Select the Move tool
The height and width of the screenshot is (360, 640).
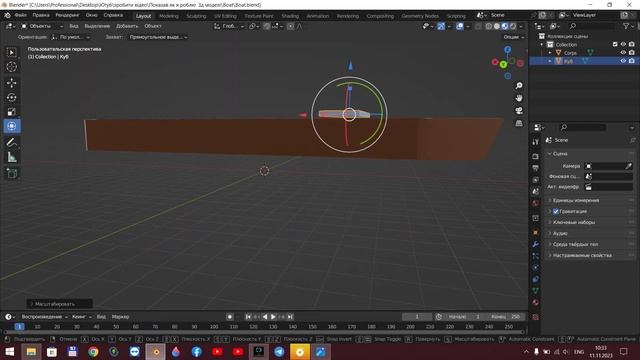point(11,83)
